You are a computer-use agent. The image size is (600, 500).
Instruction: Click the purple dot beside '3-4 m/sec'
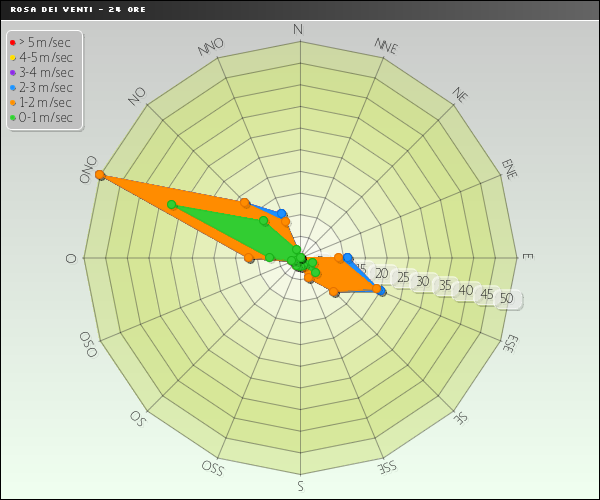tap(12, 72)
